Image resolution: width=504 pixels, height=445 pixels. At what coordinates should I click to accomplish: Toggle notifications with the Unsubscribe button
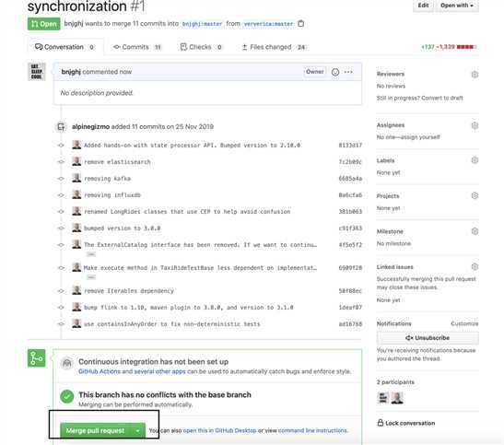click(428, 338)
